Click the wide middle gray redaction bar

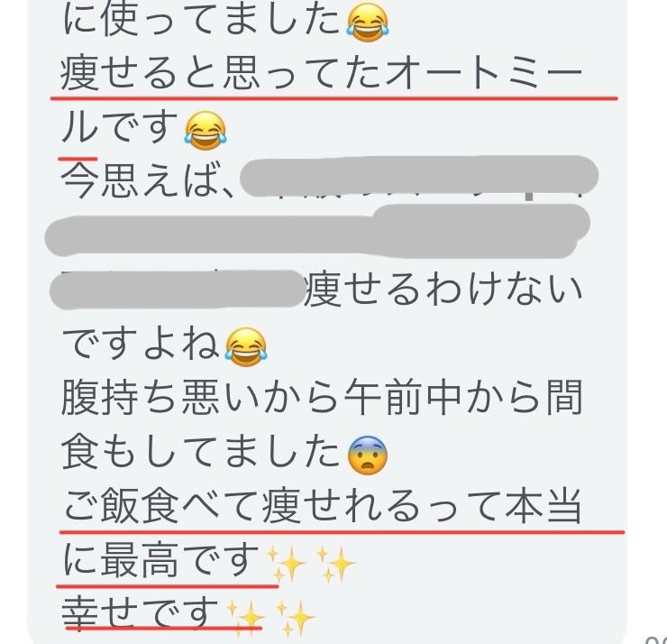pos(317,232)
